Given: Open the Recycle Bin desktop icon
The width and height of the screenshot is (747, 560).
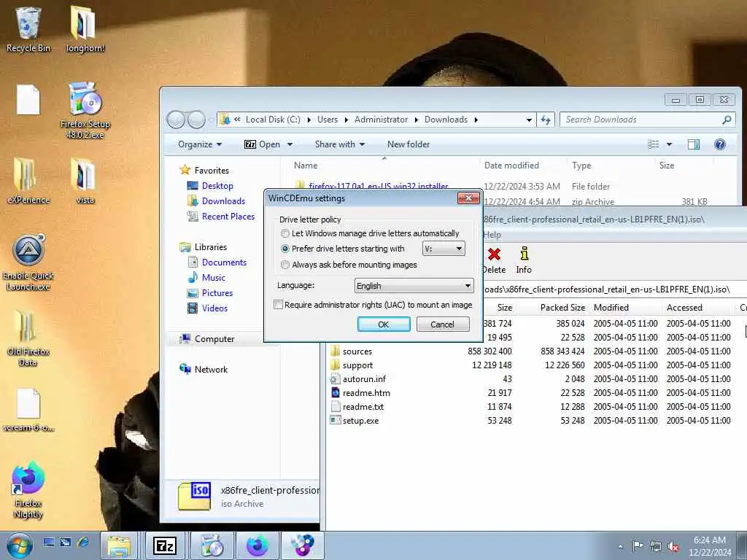Looking at the screenshot, I should tap(28, 29).
